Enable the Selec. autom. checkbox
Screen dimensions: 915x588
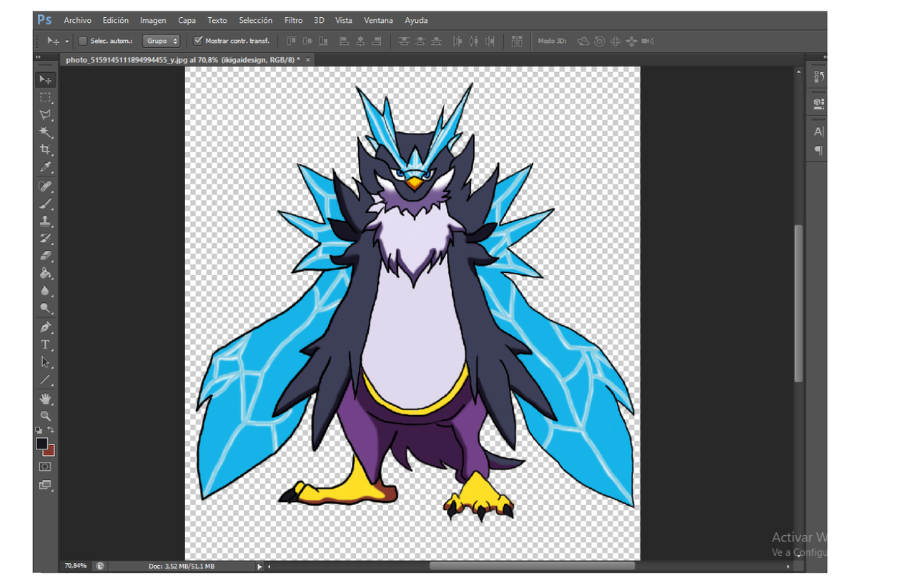pyautogui.click(x=82, y=41)
